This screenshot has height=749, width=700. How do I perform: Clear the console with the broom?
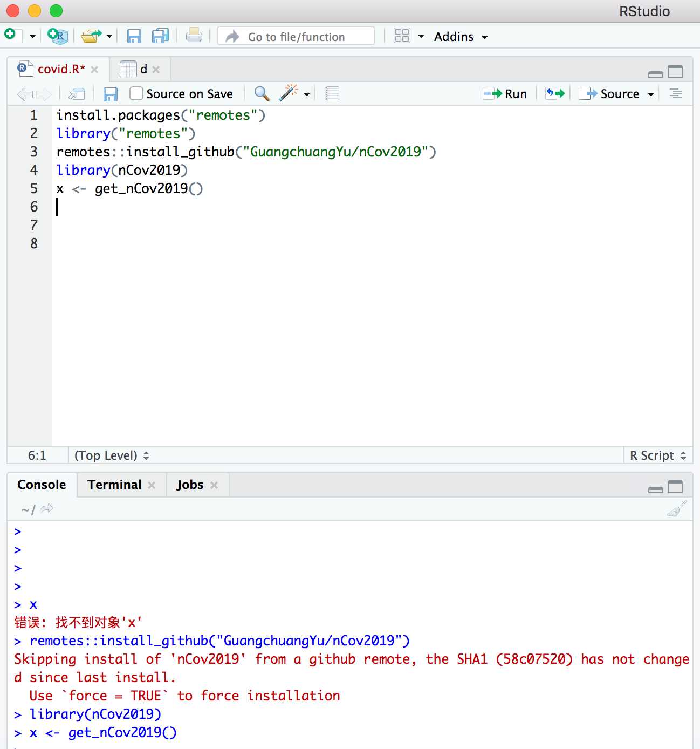(x=677, y=508)
